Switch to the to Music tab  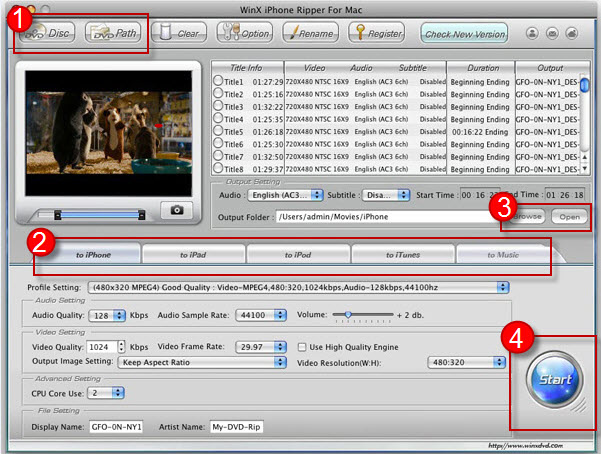503,255
